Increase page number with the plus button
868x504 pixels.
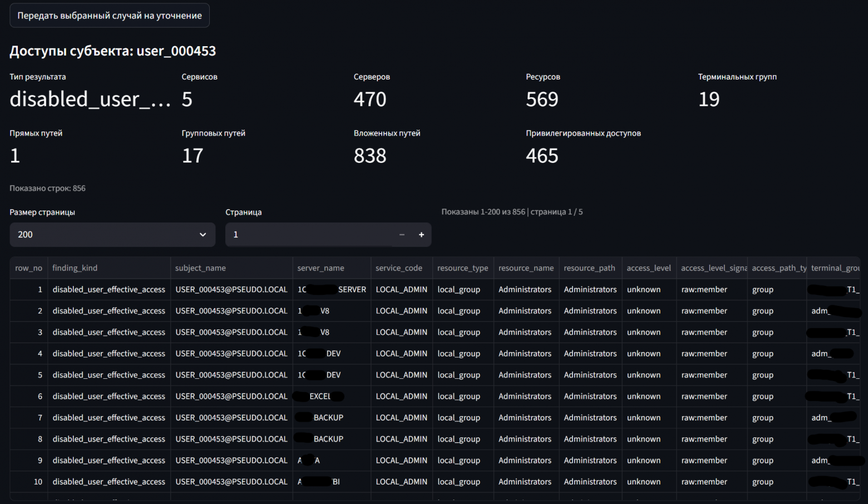click(421, 235)
